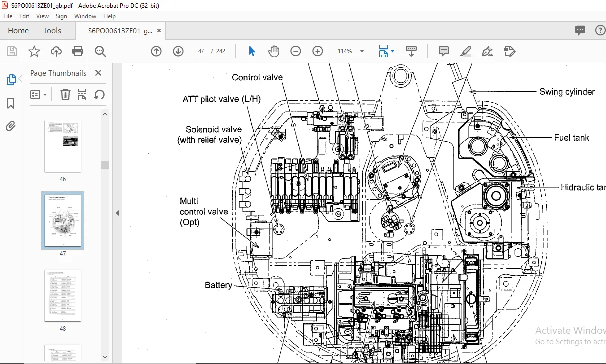Open the chat bubble notifications icon
The image size is (606, 364).
pos(580,30)
